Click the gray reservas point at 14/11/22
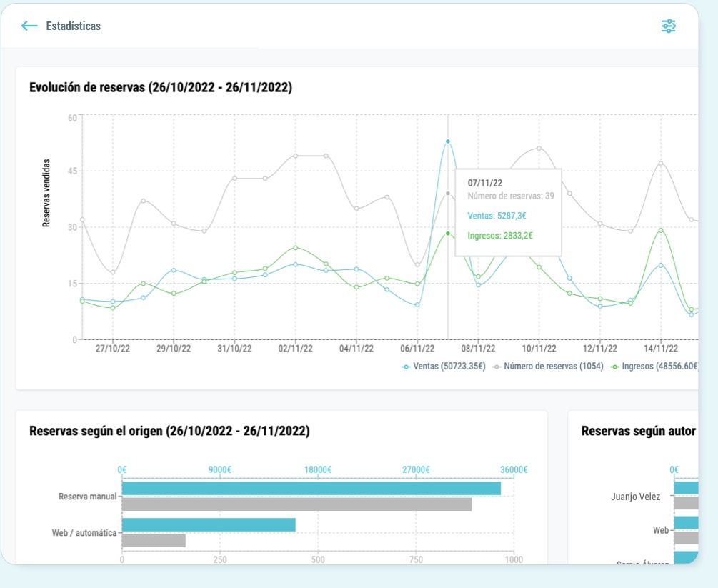 coord(661,163)
